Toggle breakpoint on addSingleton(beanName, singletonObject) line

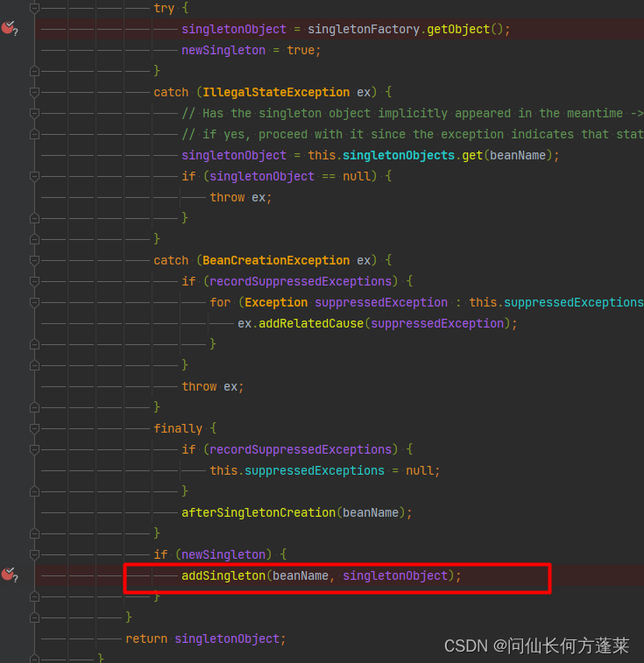coord(9,575)
